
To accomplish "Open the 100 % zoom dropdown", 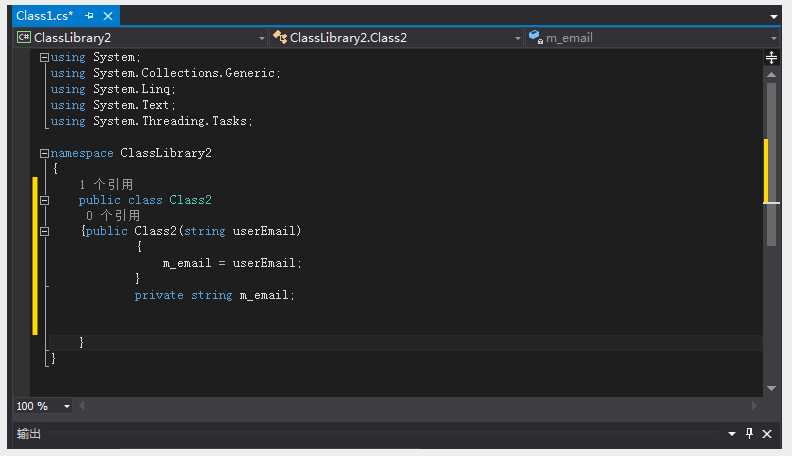I will click(x=67, y=406).
